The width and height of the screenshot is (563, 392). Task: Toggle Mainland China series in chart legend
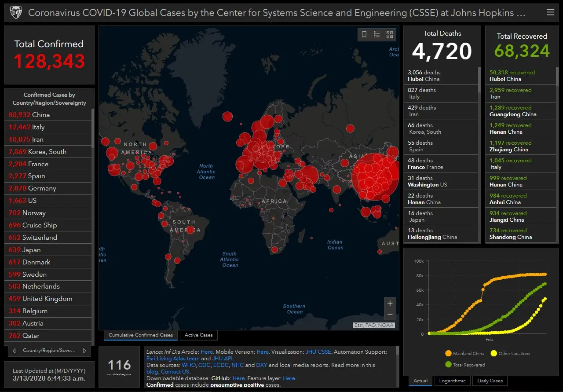(448, 353)
